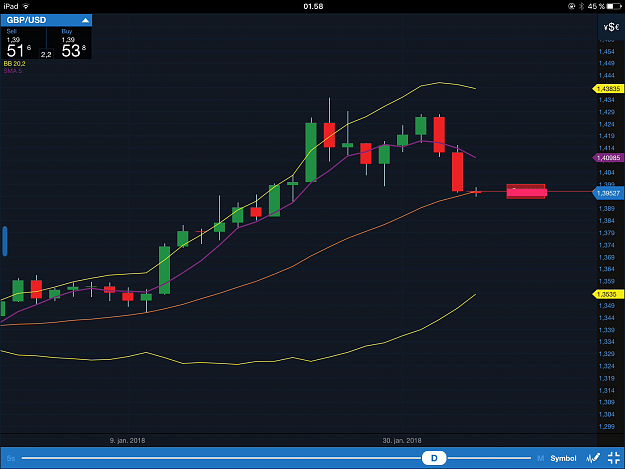Open the chart drawing tools icon
Image resolution: width=625 pixels, height=469 pixels.
point(593,458)
